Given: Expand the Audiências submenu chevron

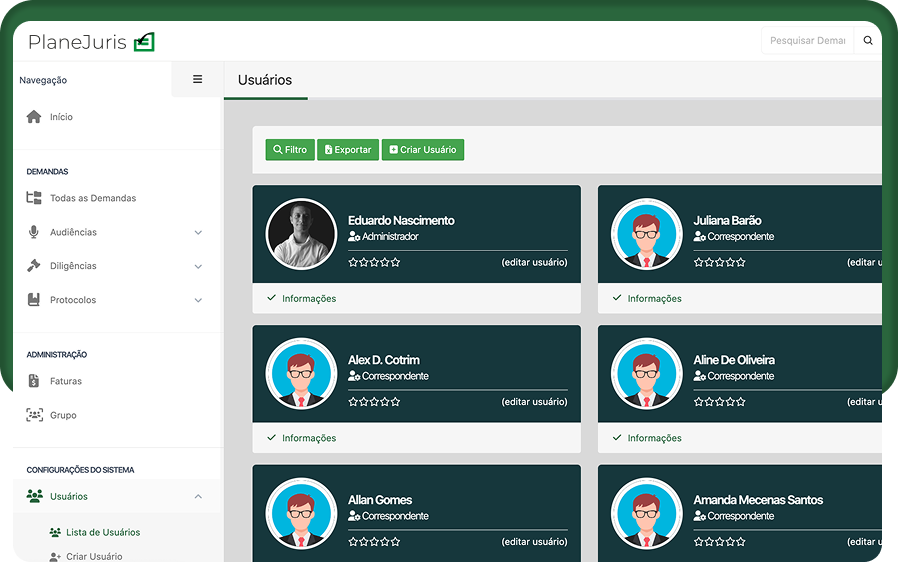Looking at the screenshot, I should 198,233.
